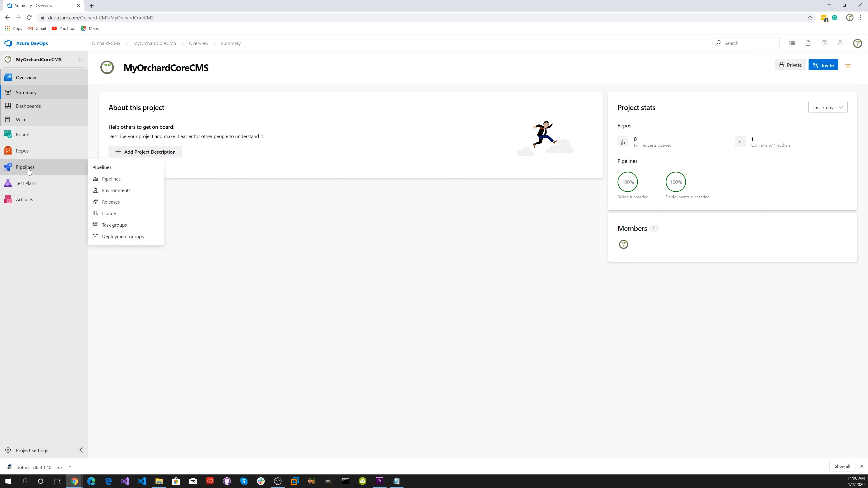The height and width of the screenshot is (488, 868).
Task: Open the YouTube bookmark
Action: click(x=63, y=28)
